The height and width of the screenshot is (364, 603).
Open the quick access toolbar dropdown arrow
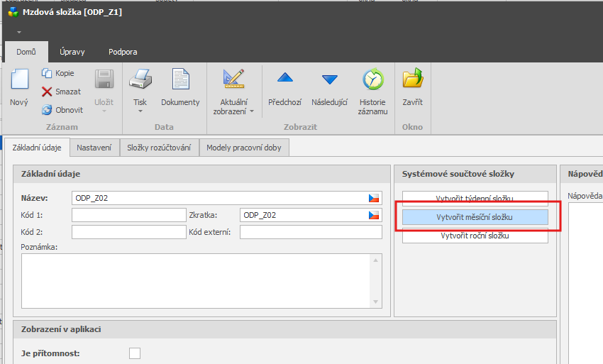click(x=19, y=32)
